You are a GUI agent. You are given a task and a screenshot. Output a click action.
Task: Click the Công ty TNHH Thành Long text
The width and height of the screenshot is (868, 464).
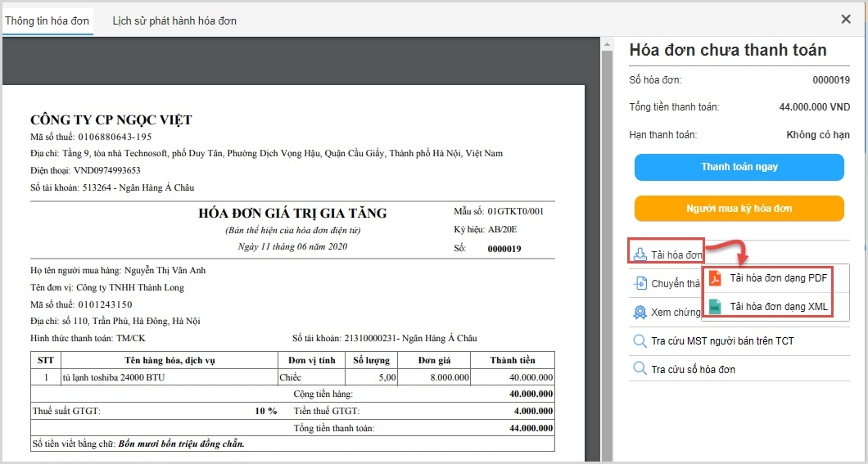click(x=130, y=287)
